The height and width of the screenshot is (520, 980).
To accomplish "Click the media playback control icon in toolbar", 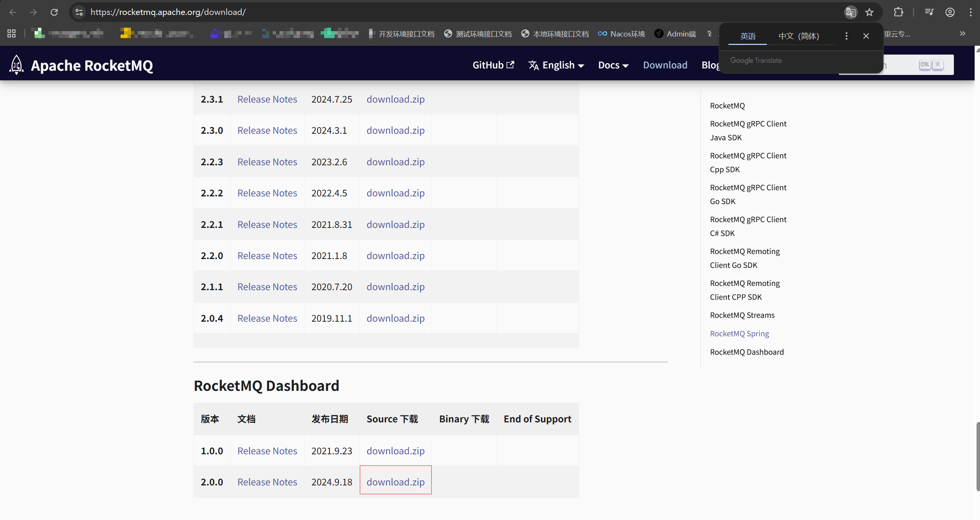I will coord(930,12).
